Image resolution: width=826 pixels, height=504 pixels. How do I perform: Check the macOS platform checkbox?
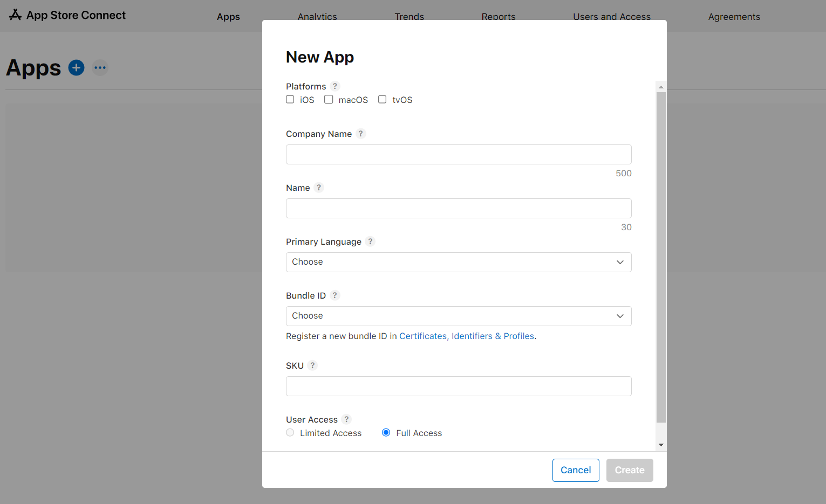(x=329, y=99)
